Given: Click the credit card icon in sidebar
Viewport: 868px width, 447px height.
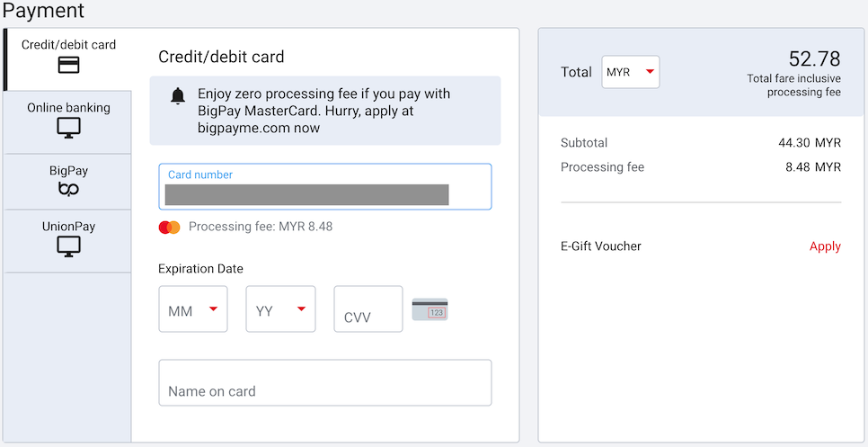Looking at the screenshot, I should pos(68,65).
